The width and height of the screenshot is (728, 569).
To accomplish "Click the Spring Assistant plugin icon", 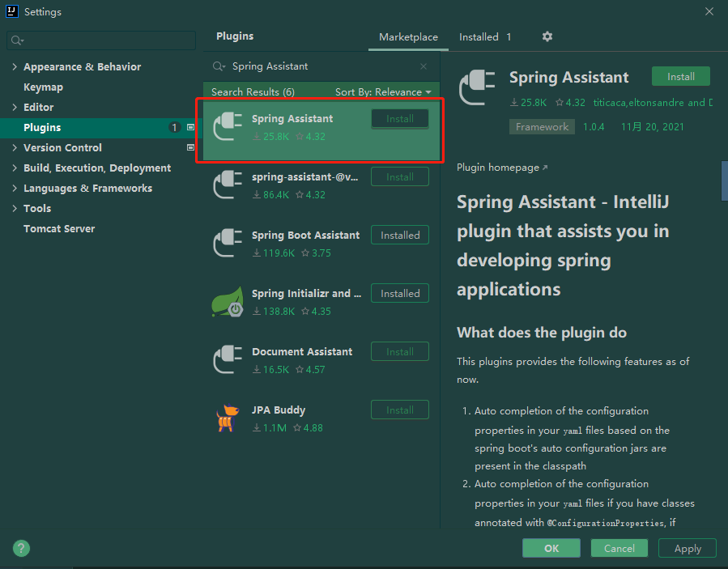I will [228, 125].
